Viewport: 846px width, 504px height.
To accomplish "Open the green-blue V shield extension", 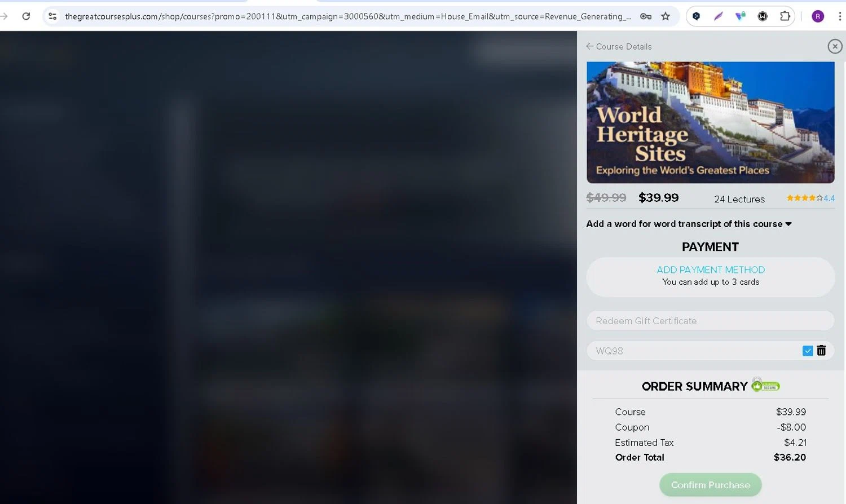I will (x=741, y=16).
